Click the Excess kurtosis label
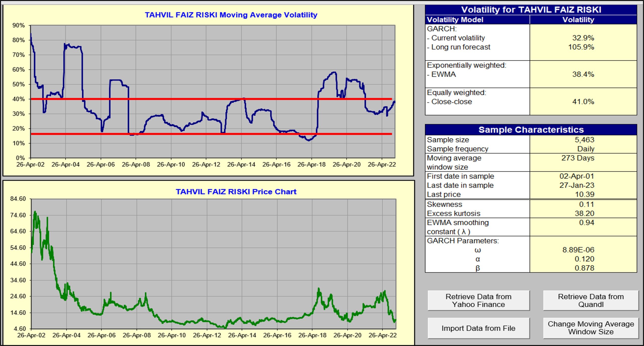The width and height of the screenshot is (644, 346). (454, 213)
